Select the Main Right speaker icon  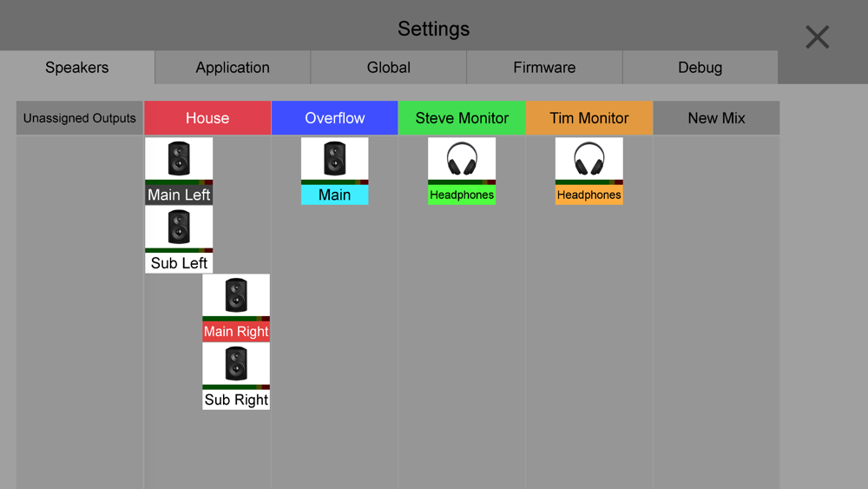point(236,295)
